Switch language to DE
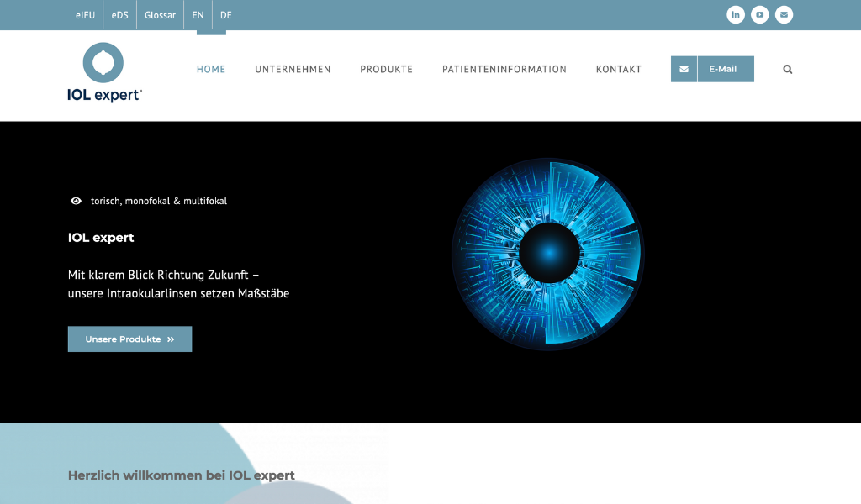The width and height of the screenshot is (861, 504). (x=225, y=15)
